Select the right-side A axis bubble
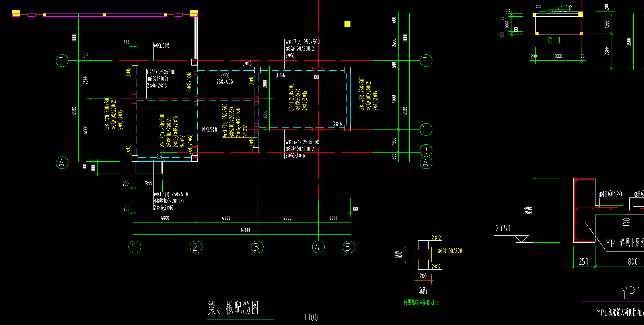This screenshot has width=644, height=325. (x=426, y=163)
